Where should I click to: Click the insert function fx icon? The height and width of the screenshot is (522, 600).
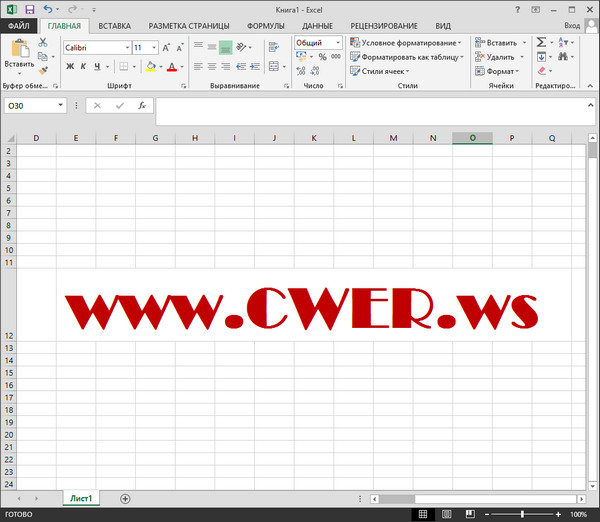142,105
